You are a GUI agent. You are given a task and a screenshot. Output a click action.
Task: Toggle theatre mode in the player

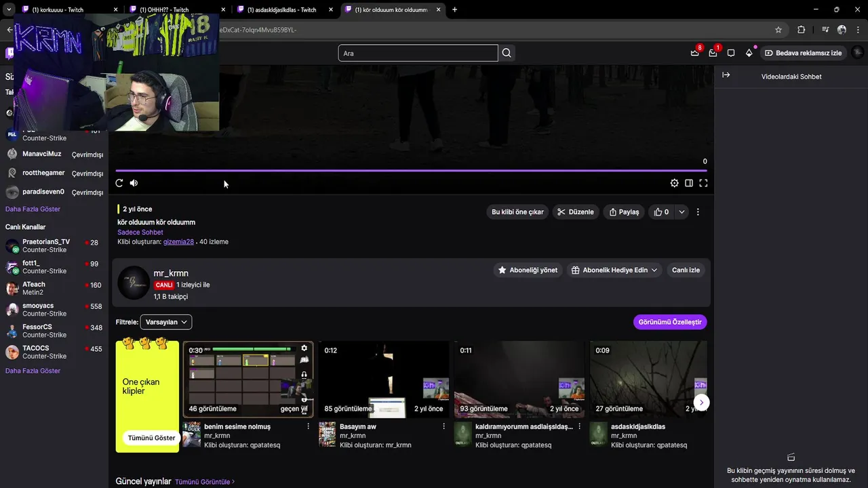(x=689, y=183)
